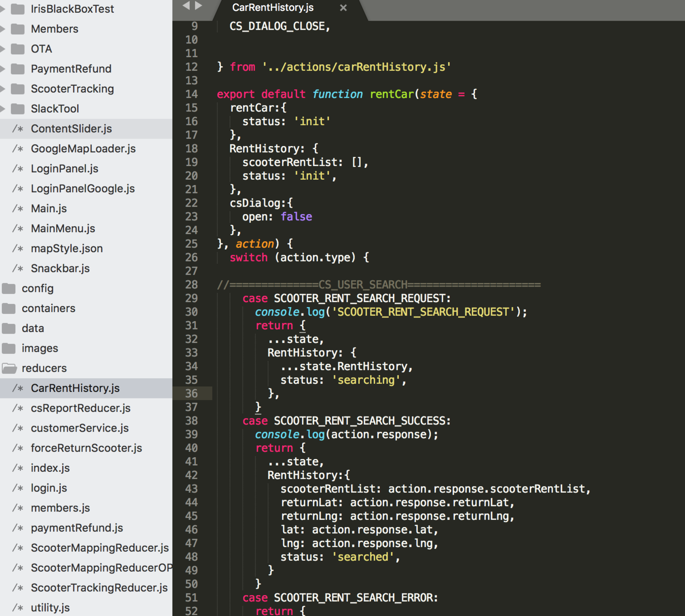Click the images folder icon

[9, 348]
